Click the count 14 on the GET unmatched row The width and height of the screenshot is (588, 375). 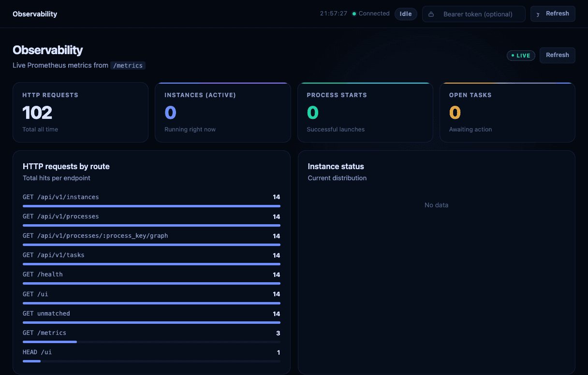coord(276,314)
